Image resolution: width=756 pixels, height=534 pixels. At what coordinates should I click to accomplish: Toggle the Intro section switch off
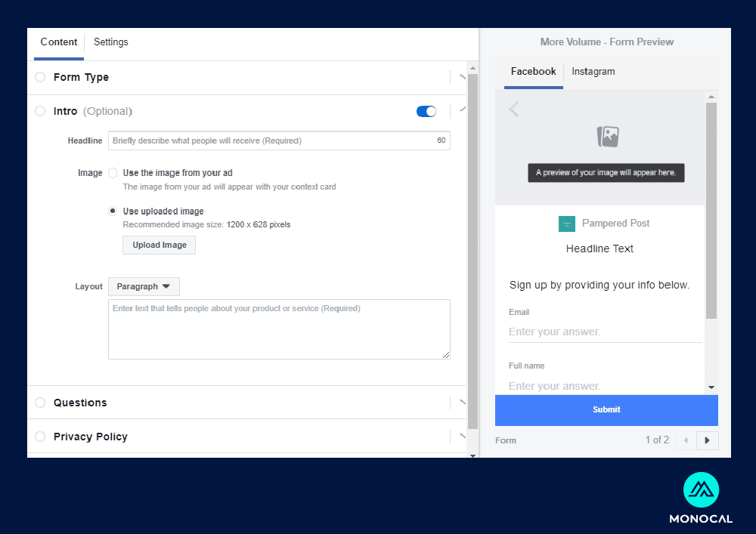click(426, 112)
